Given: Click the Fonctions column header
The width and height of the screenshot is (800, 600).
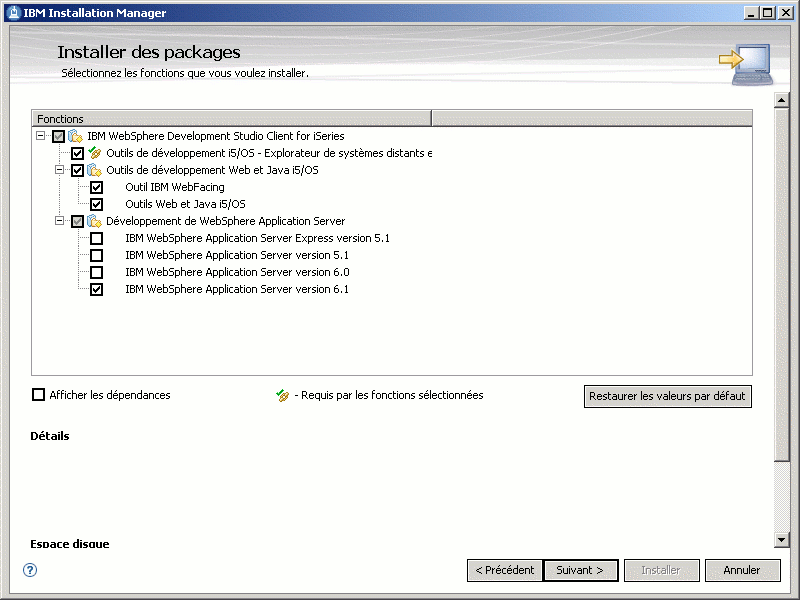Looking at the screenshot, I should (232, 118).
